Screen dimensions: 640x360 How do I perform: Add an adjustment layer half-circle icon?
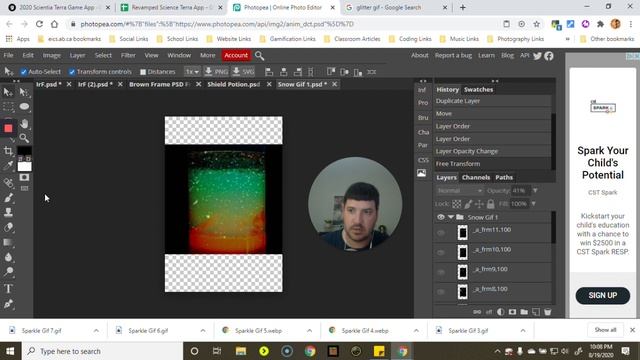click(x=500, y=312)
